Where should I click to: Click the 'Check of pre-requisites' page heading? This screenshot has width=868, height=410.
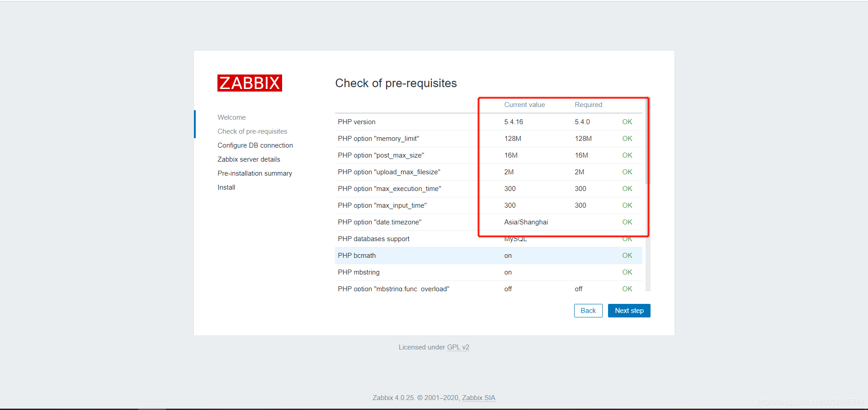pyautogui.click(x=396, y=83)
